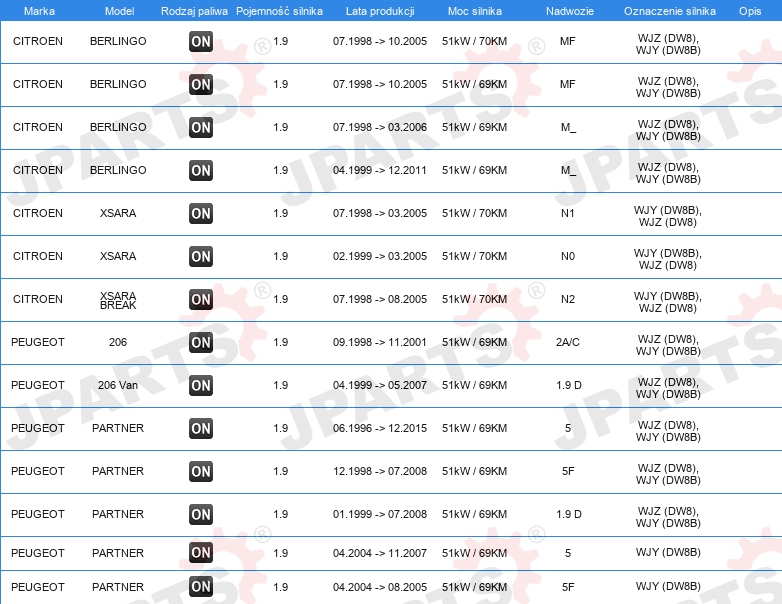
Task: Click ON icon in Berlingo 04.1999 row
Action: click(x=201, y=170)
